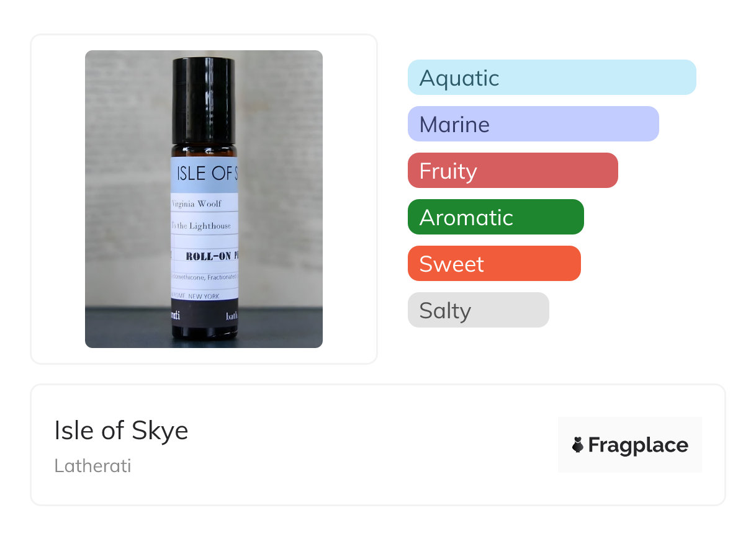Click the Fragplace wordmark text
756x536 pixels.
point(638,445)
